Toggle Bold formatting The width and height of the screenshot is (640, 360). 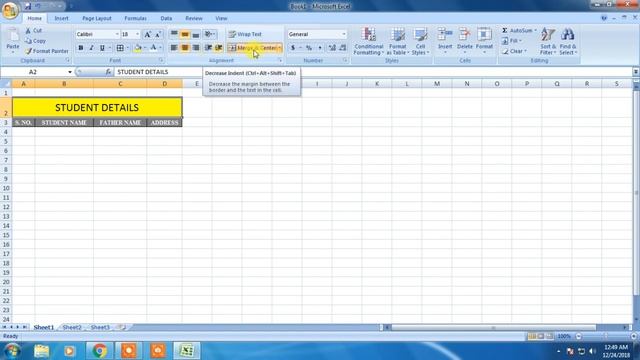(81, 48)
